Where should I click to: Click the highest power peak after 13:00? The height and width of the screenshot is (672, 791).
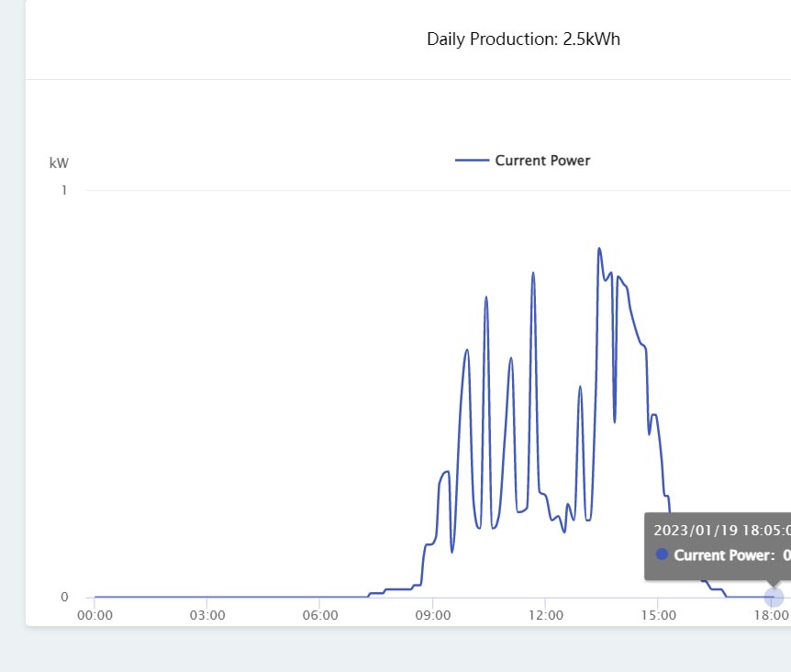(599, 248)
